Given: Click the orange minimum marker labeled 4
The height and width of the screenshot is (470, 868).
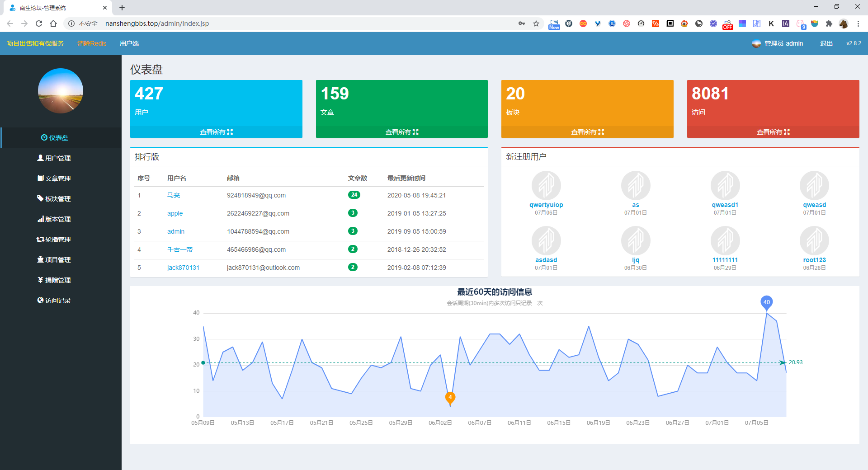Looking at the screenshot, I should 450,398.
